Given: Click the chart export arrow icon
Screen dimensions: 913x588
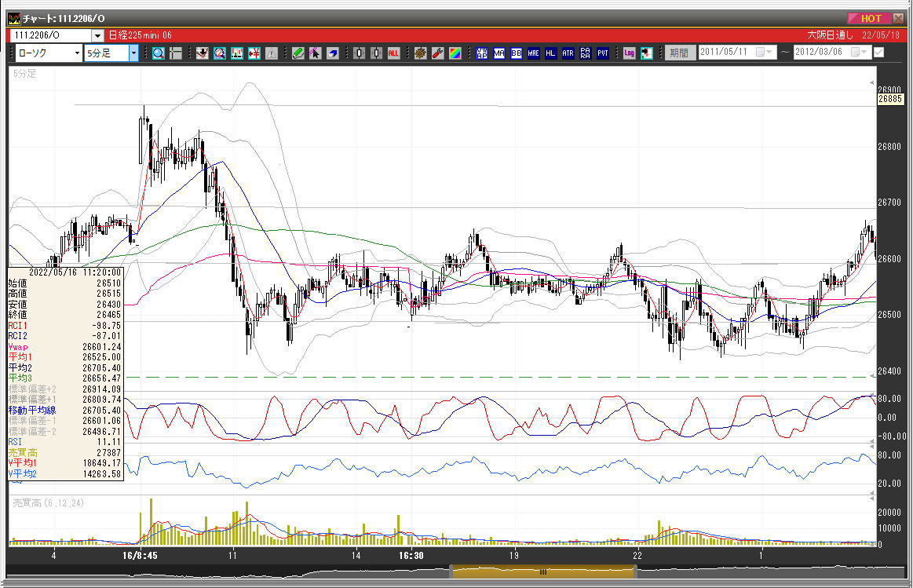Looking at the screenshot, I should point(646,53).
